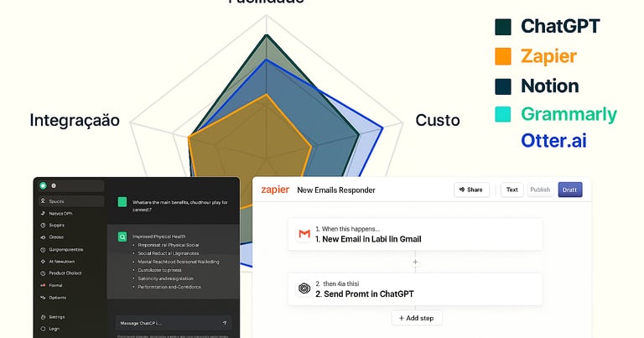Click the dark Notion legend swatch
The width and height of the screenshot is (644, 338).
[503, 86]
